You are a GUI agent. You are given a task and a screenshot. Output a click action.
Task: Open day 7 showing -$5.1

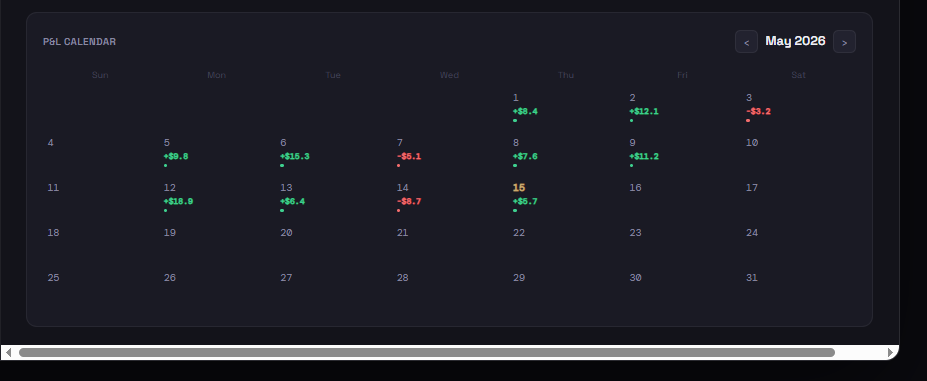[x=449, y=154]
